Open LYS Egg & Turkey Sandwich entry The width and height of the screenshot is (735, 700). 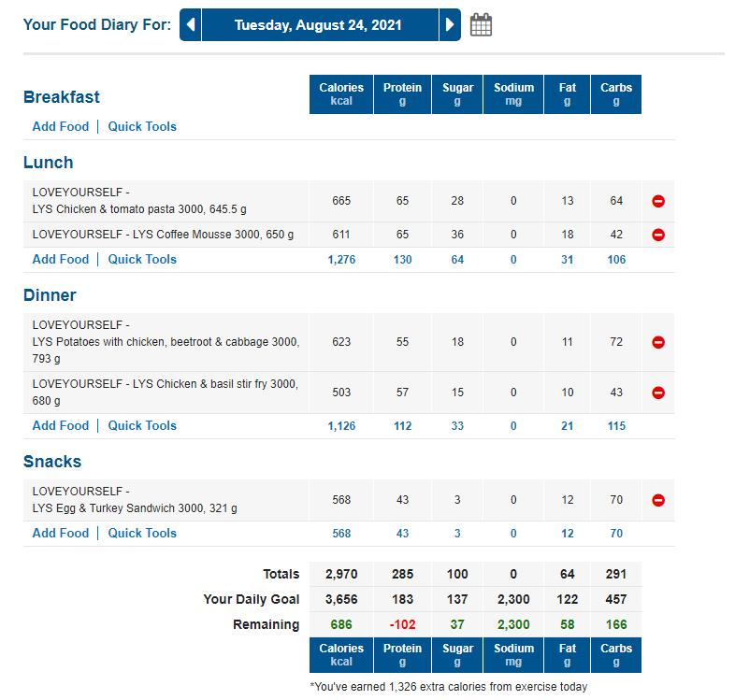[135, 508]
